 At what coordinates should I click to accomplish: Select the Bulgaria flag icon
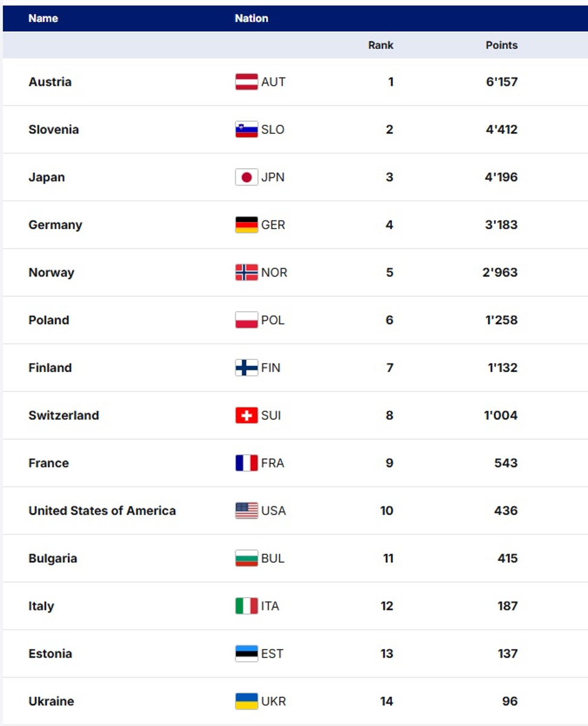(246, 558)
